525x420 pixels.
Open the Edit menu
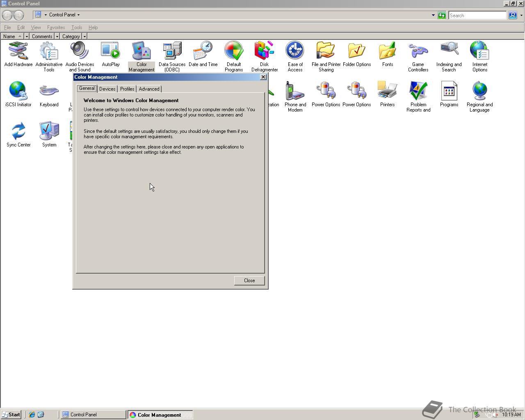[21, 27]
